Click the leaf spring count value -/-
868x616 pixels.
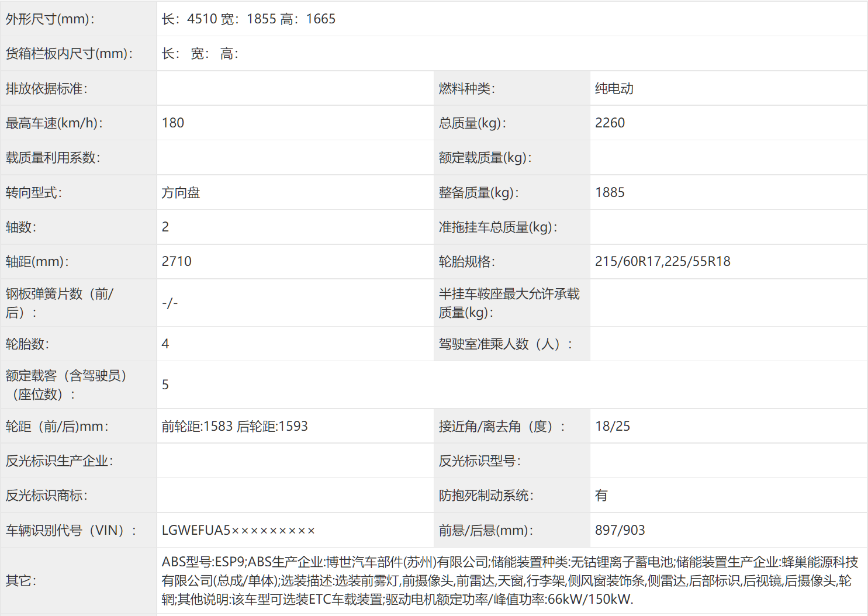(170, 303)
